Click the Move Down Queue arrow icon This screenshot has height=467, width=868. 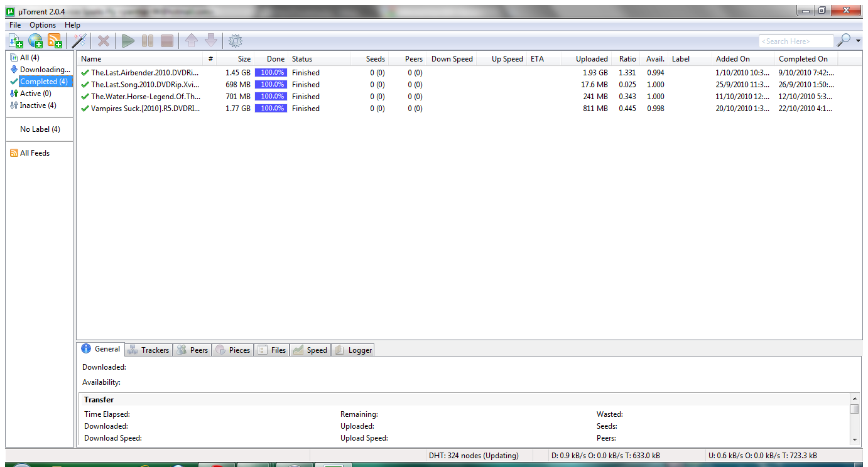tap(211, 41)
